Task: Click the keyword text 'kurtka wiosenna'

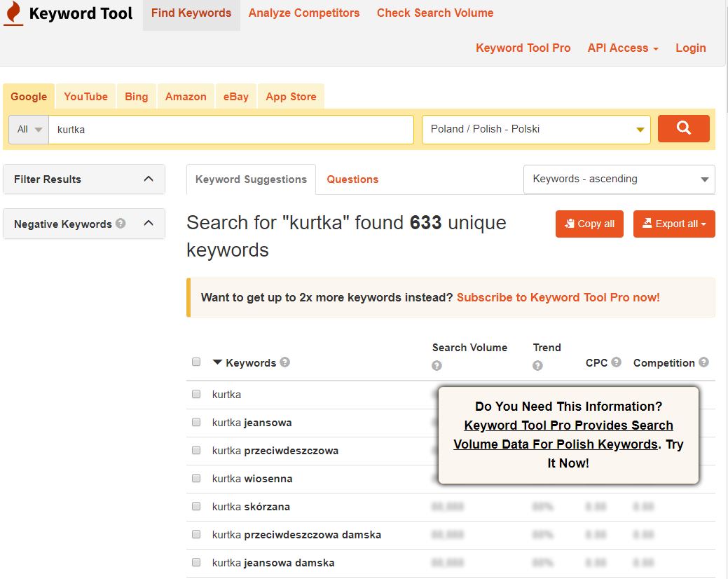Action: (x=252, y=479)
